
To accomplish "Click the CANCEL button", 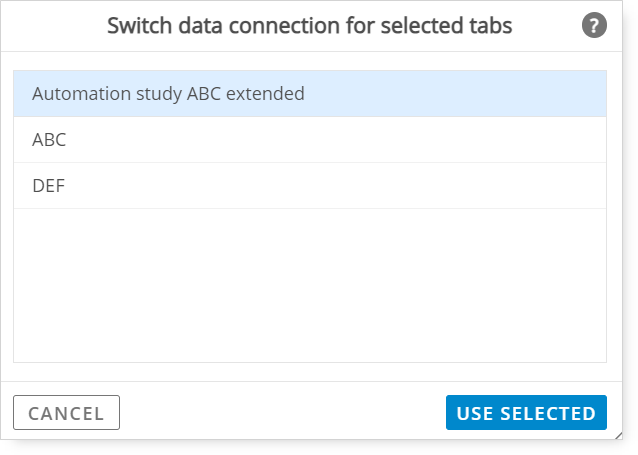I will [x=66, y=413].
